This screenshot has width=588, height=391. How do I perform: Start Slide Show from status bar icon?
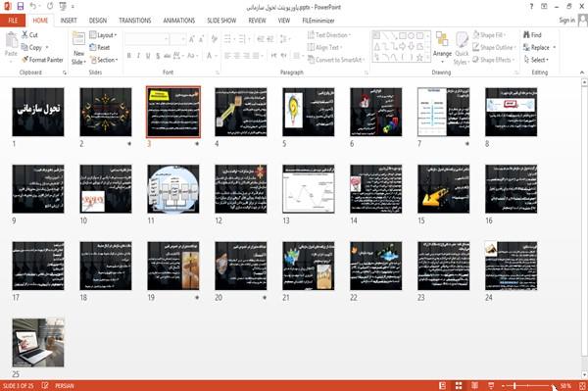[x=491, y=386]
